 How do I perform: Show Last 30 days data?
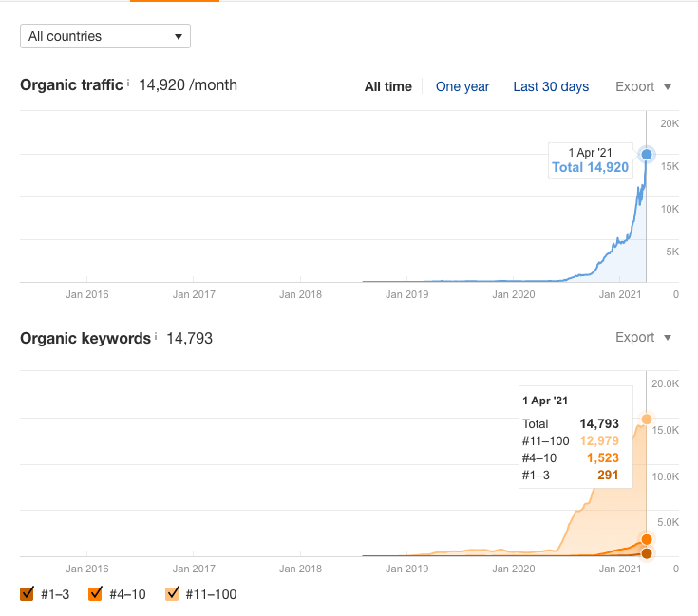click(x=551, y=86)
